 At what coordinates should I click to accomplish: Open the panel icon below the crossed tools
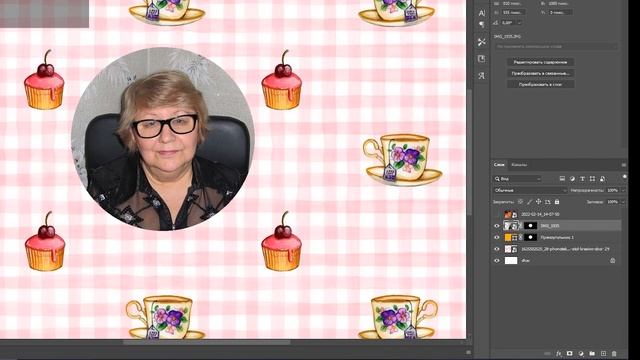(482, 59)
